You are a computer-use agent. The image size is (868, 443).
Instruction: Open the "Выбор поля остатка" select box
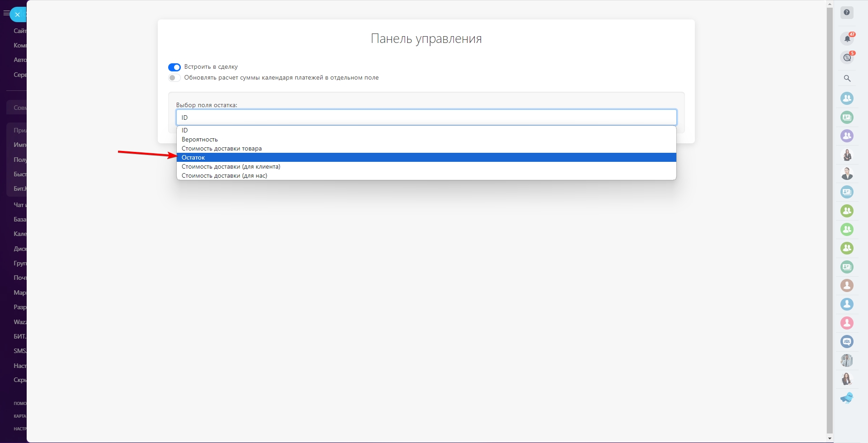426,118
